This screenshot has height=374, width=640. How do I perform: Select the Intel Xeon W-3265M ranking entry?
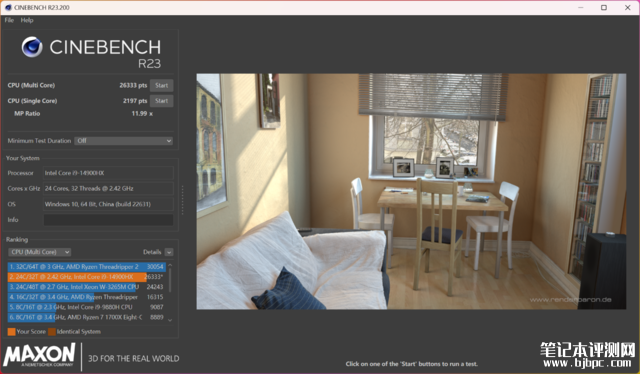point(87,287)
